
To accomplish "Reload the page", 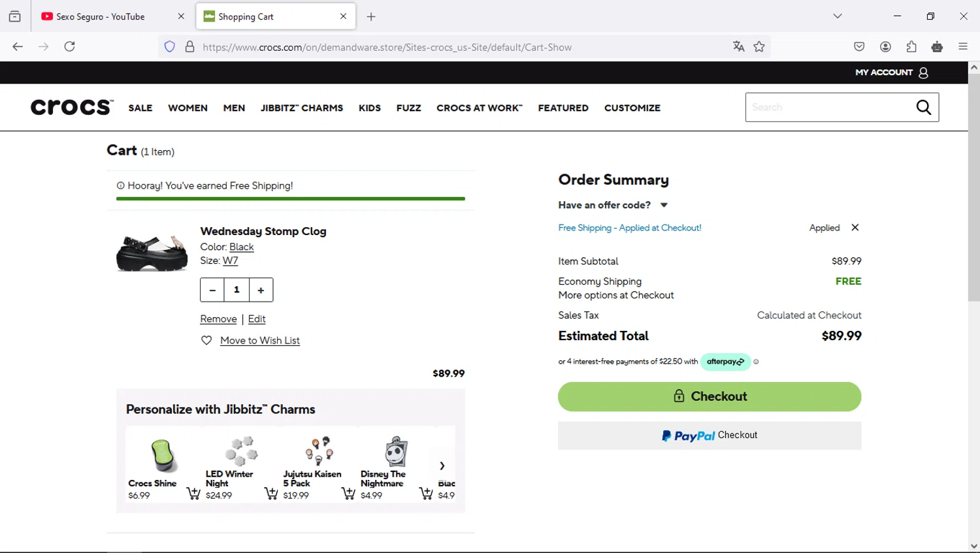I will (70, 46).
